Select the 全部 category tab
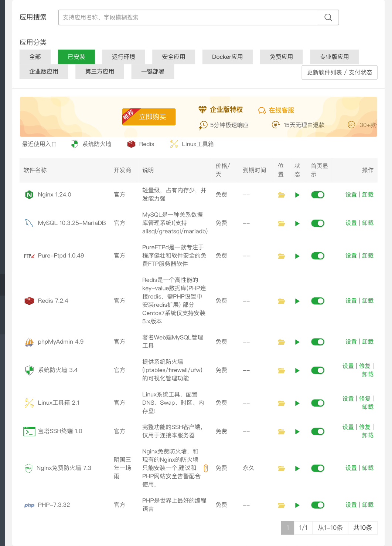Viewport: 392px width, 546px height. coord(35,57)
